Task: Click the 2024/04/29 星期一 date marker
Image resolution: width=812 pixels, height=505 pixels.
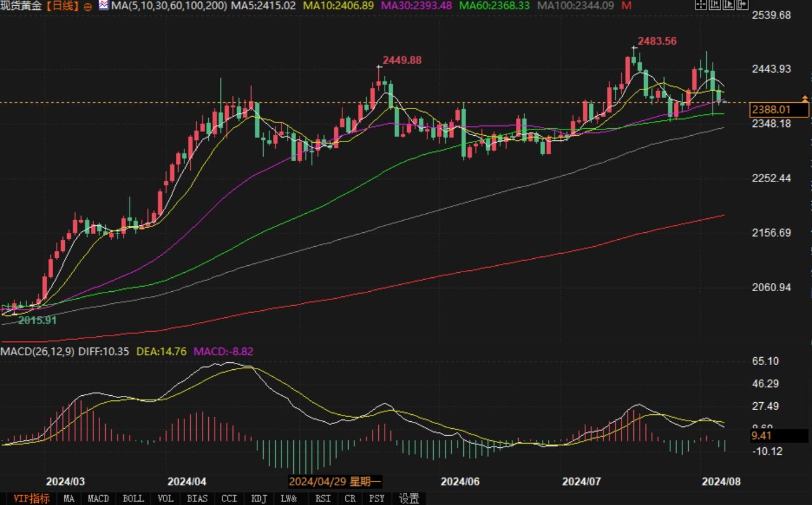Action: 335,481
